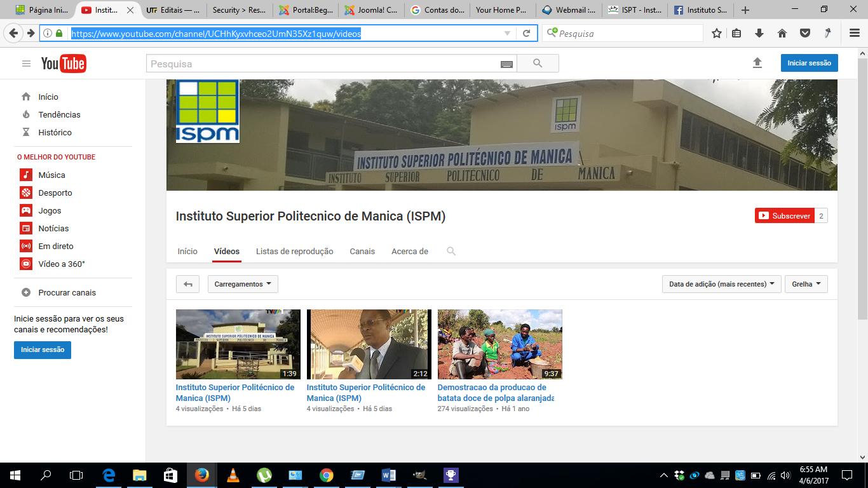Image resolution: width=868 pixels, height=488 pixels.
Task: Click the YouTube search magnifier button
Action: [x=538, y=64]
